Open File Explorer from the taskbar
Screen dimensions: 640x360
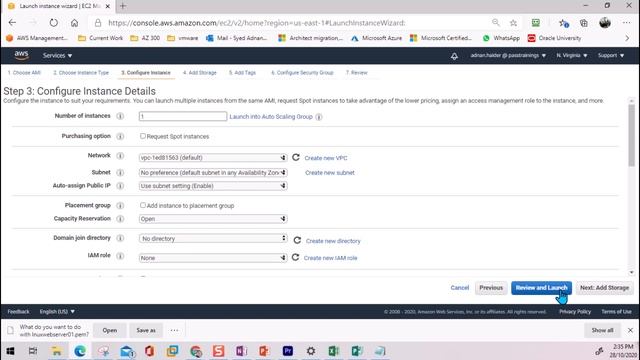pos(56,351)
